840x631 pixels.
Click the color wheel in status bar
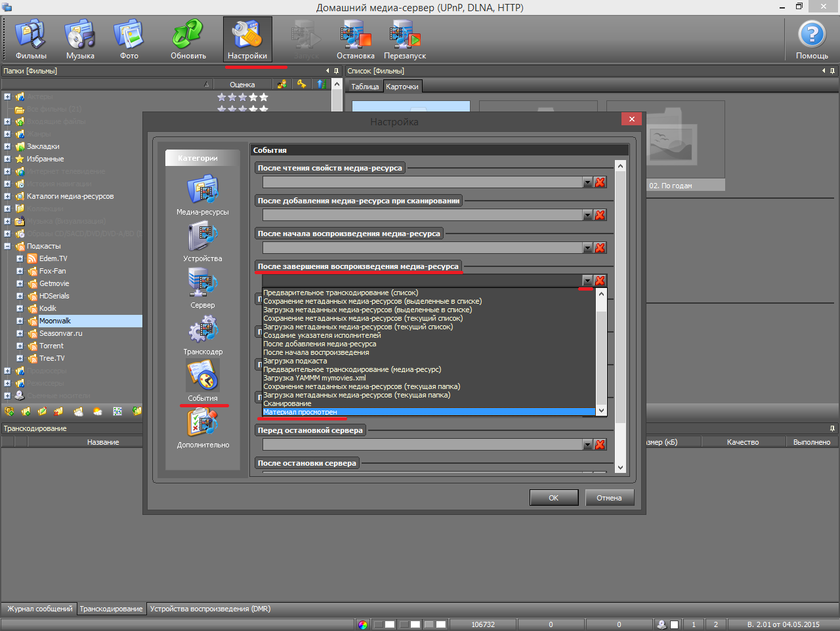coord(363,624)
